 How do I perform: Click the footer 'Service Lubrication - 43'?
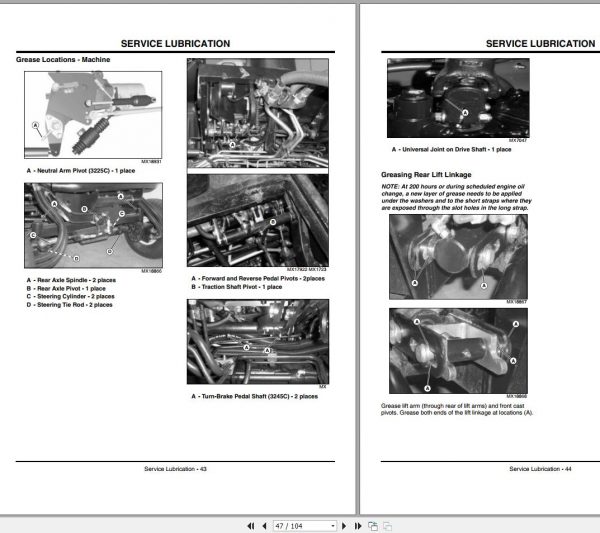coord(175,469)
